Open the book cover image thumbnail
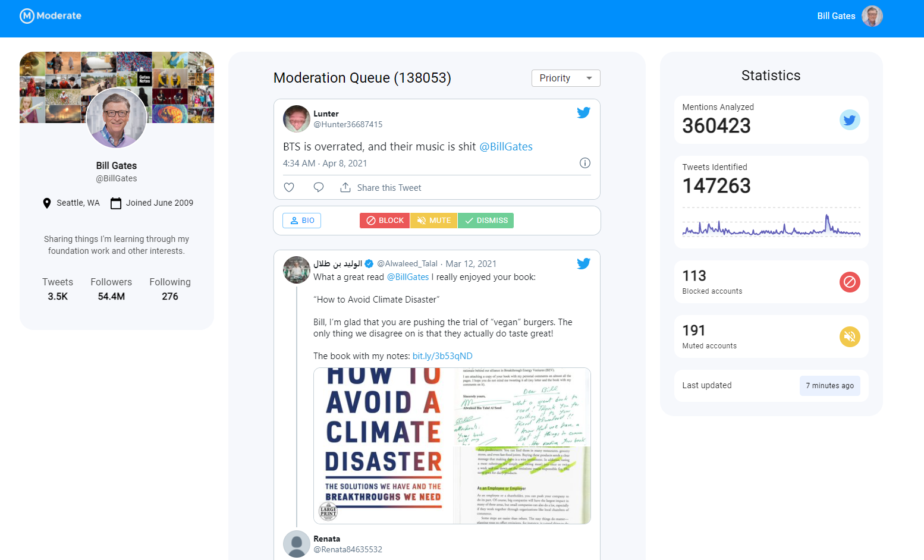924x560 pixels. 384,446
